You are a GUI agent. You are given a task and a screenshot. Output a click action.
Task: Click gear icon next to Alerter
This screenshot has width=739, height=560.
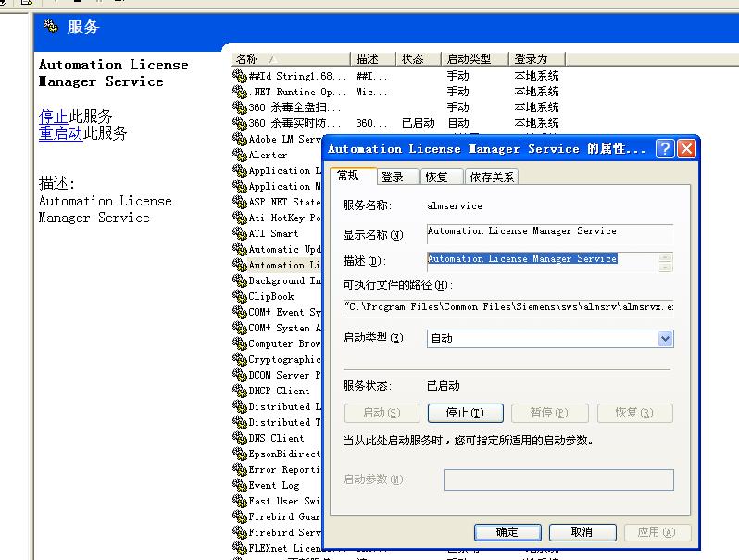240,155
